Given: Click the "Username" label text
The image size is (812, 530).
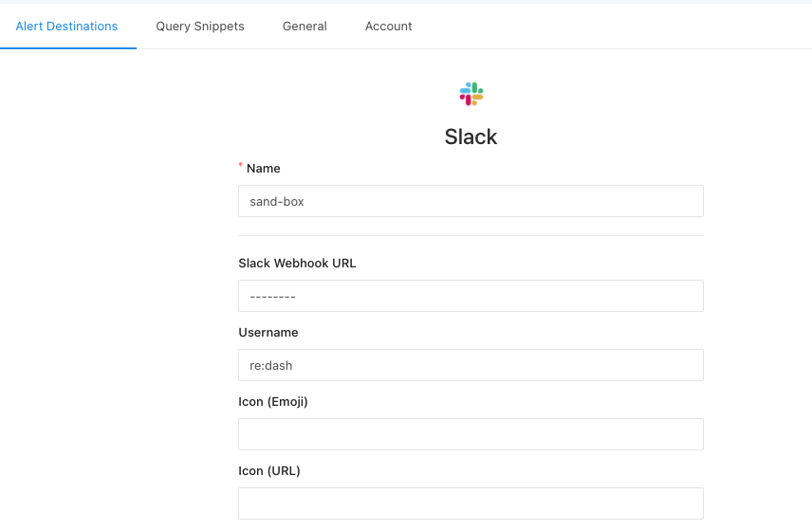Looking at the screenshot, I should click(268, 332).
